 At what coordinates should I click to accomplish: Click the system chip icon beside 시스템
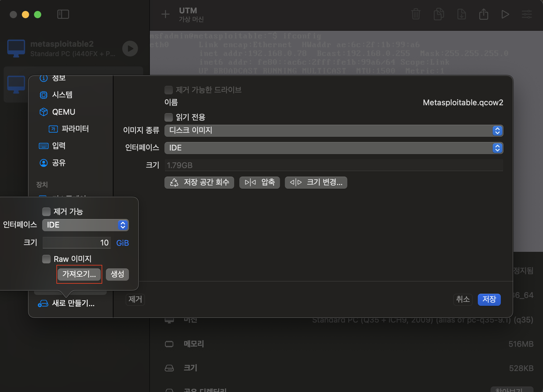(x=44, y=95)
